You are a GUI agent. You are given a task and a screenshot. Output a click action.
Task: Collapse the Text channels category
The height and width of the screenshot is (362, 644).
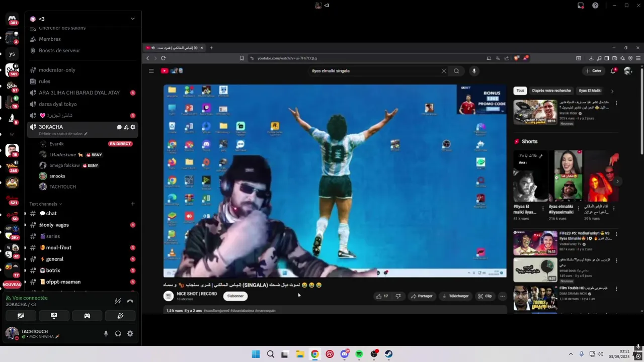coord(45,204)
